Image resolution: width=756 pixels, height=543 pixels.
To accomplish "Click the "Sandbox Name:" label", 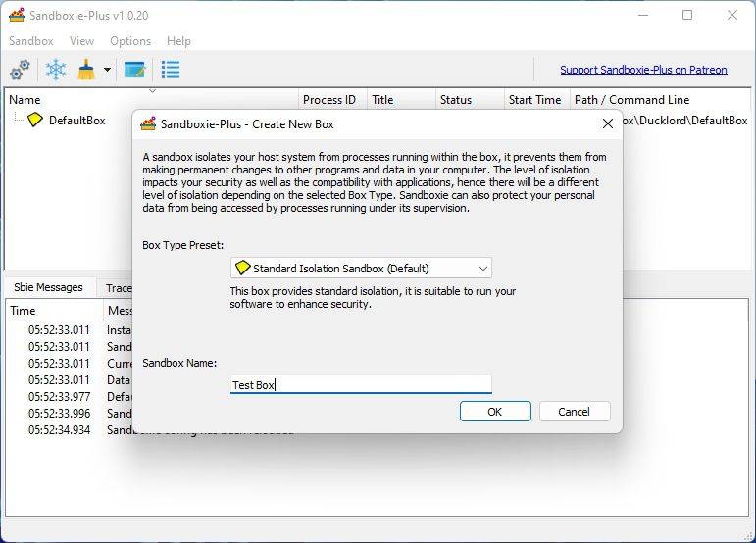I will tap(179, 363).
